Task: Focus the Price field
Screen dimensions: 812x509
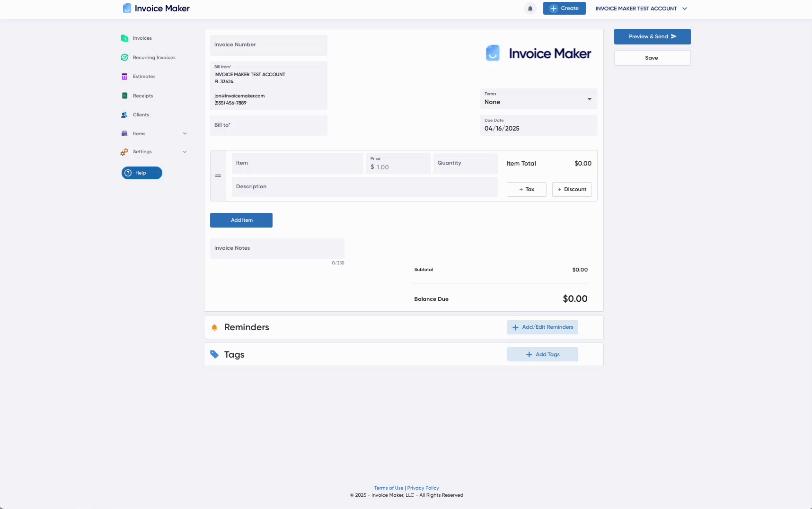Action: click(x=398, y=163)
